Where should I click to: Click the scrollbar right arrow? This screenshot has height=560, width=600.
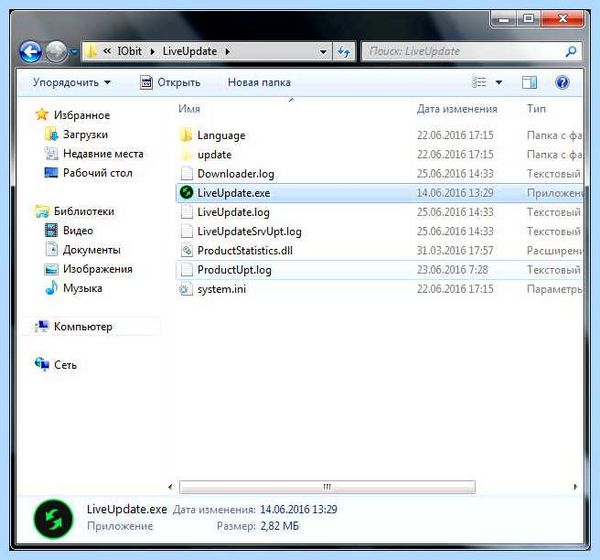(x=575, y=487)
